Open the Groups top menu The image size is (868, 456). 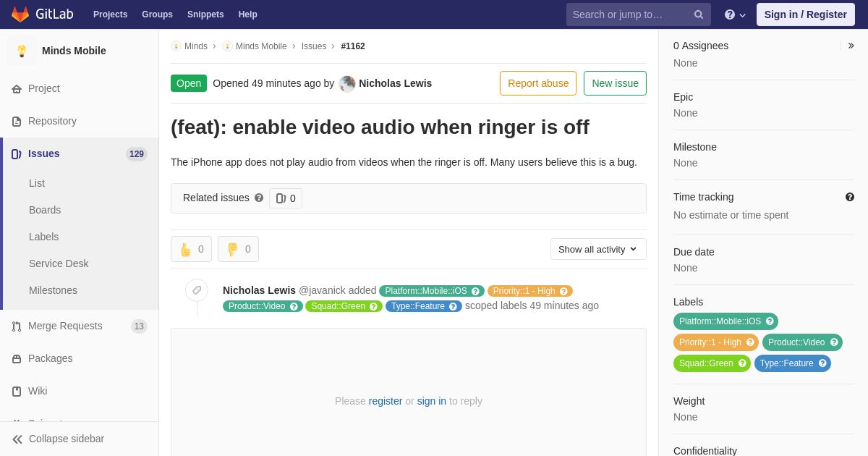click(157, 14)
